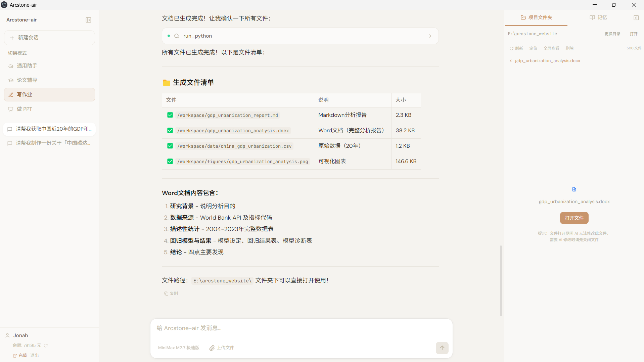
Task: Collapse the left sidebar panel icon
Action: (88, 20)
